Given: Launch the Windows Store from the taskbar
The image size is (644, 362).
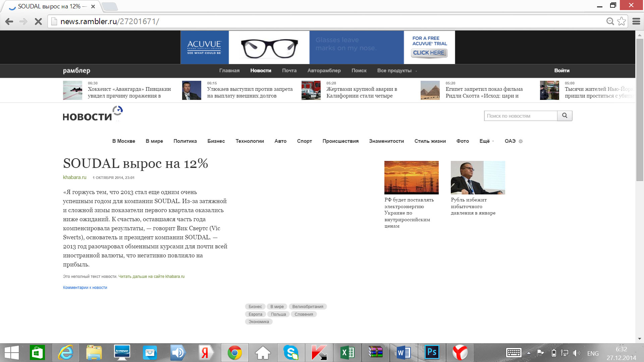Looking at the screenshot, I should (37, 353).
